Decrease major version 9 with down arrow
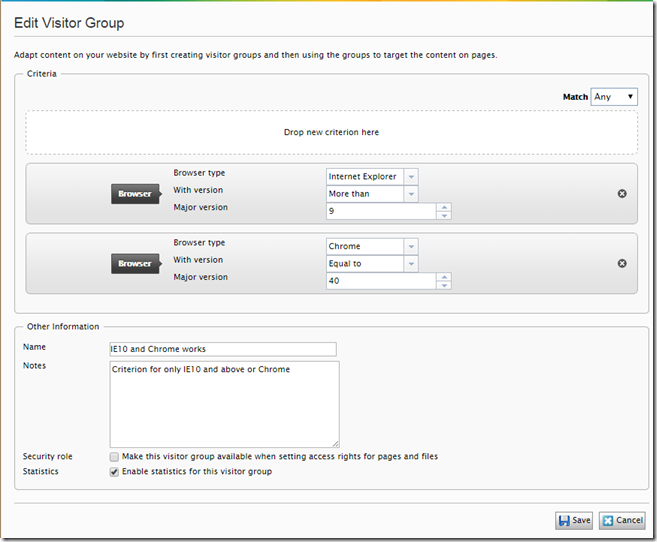 [444, 215]
